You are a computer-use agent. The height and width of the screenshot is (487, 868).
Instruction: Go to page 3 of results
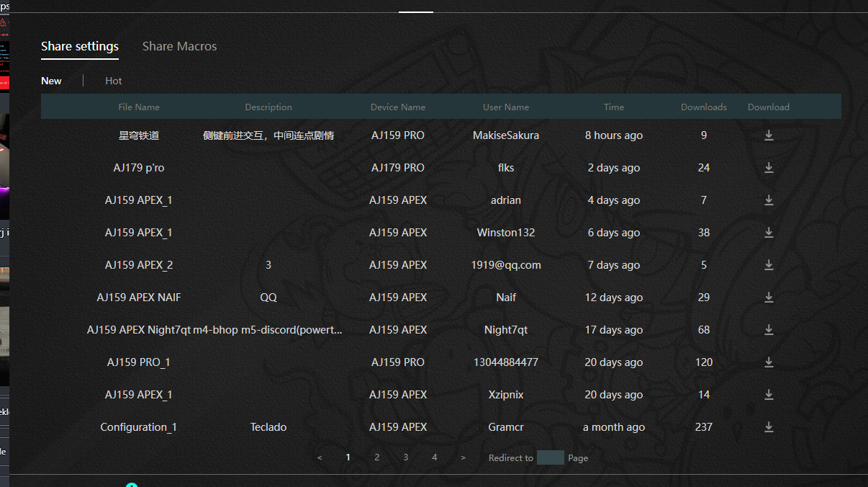(406, 457)
